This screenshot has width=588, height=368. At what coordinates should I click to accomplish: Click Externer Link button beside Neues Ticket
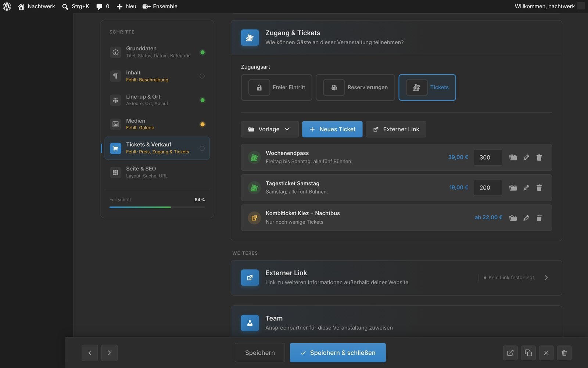tap(396, 129)
